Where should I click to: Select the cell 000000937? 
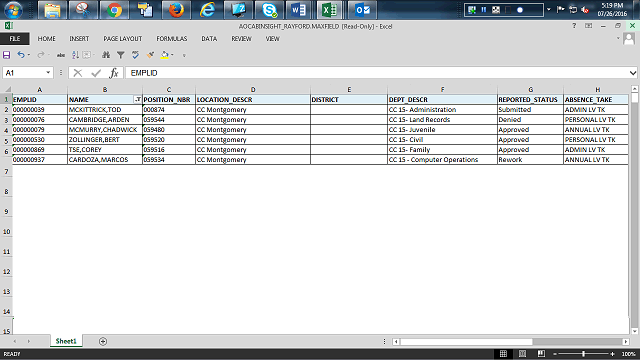pos(40,160)
